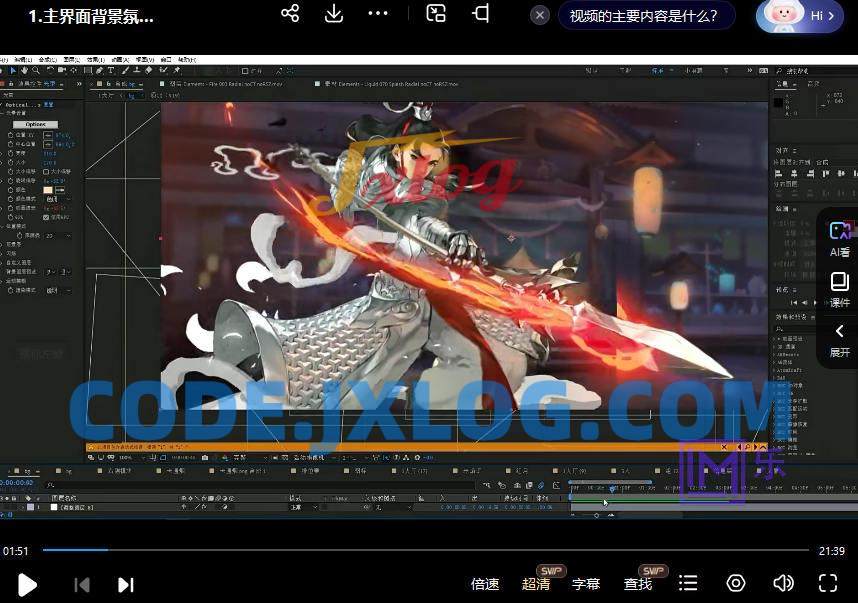Viewport: 858px width, 603px height.
Task: Change video quality via 超清 option
Action: [x=536, y=584]
